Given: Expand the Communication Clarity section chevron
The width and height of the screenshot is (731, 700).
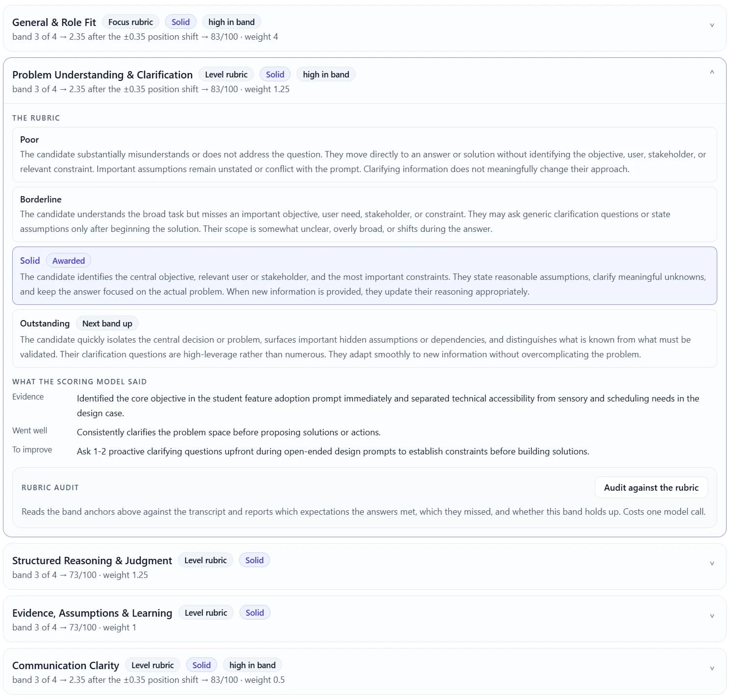Looking at the screenshot, I should point(712,668).
